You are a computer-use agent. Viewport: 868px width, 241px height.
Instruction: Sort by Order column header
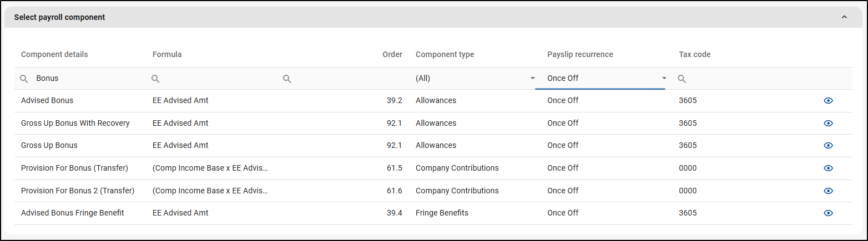pos(392,54)
